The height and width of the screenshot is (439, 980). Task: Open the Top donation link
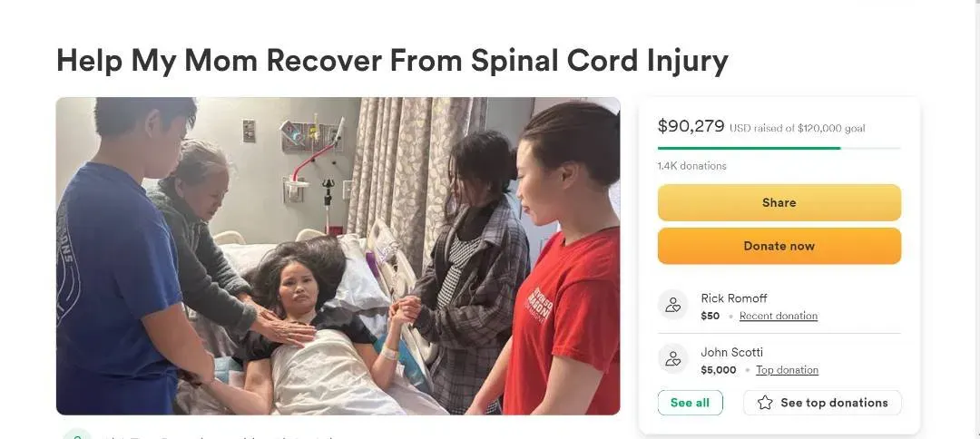point(787,370)
